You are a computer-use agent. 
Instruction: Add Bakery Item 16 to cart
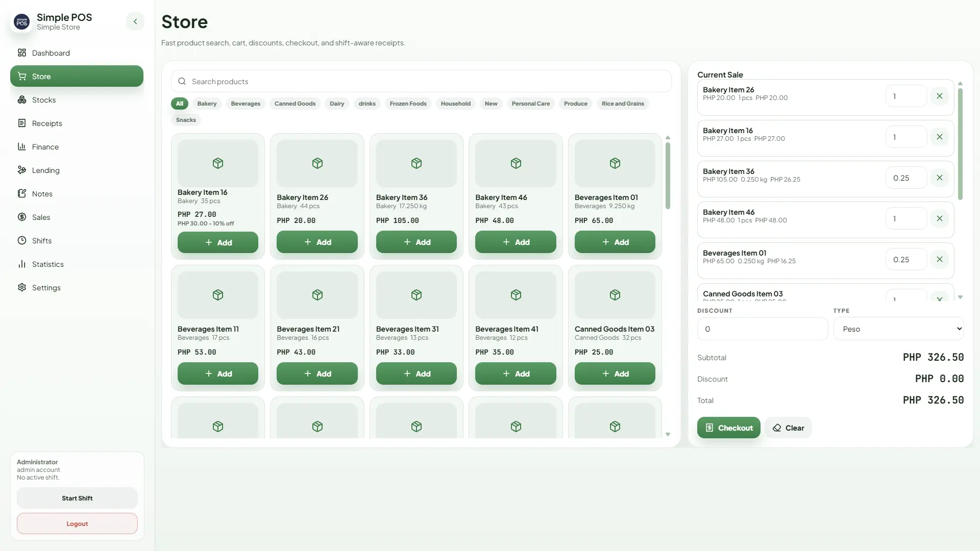pyautogui.click(x=218, y=242)
